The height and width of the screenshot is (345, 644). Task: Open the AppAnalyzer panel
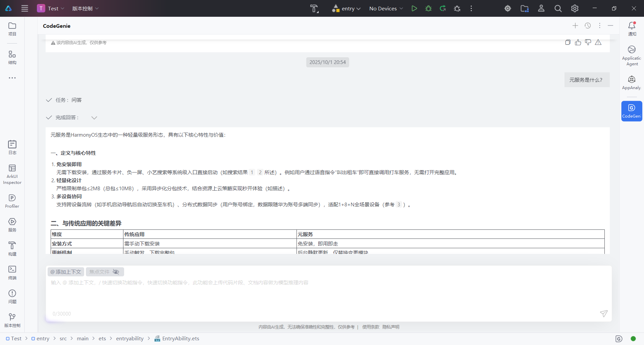(x=632, y=83)
